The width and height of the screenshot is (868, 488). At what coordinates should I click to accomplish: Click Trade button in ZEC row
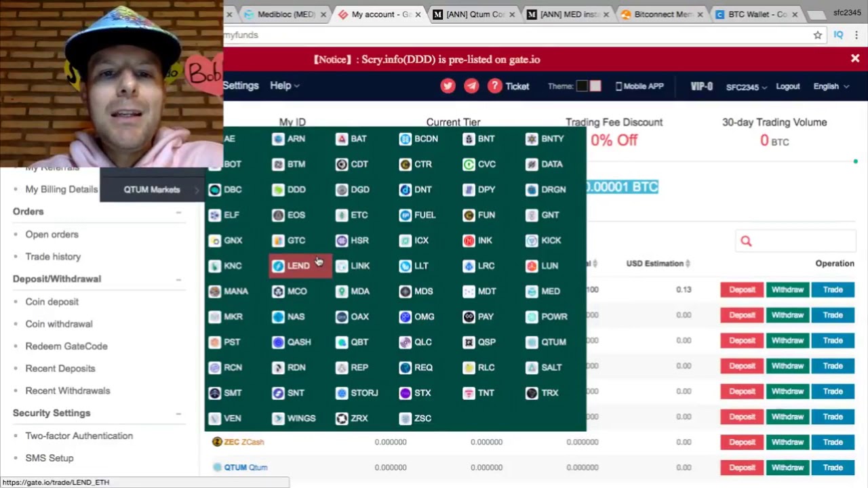pyautogui.click(x=833, y=442)
